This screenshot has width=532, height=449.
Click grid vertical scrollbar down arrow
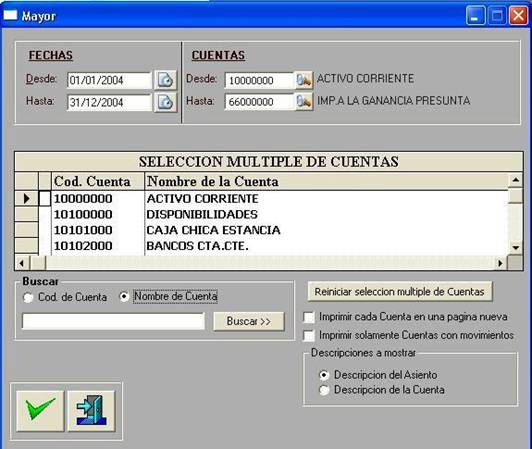click(x=515, y=247)
